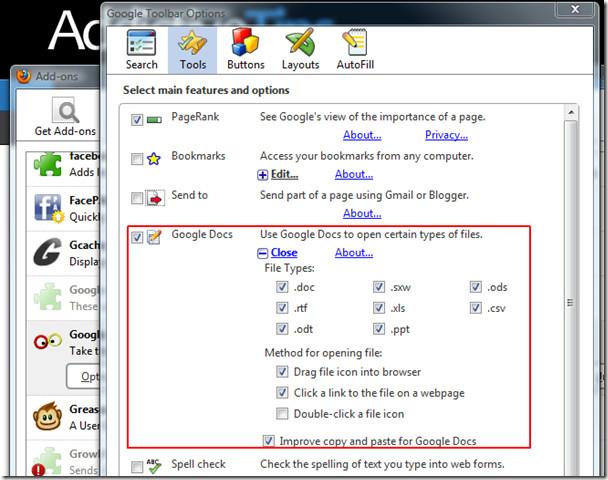Switch to the Tools tab

(193, 49)
